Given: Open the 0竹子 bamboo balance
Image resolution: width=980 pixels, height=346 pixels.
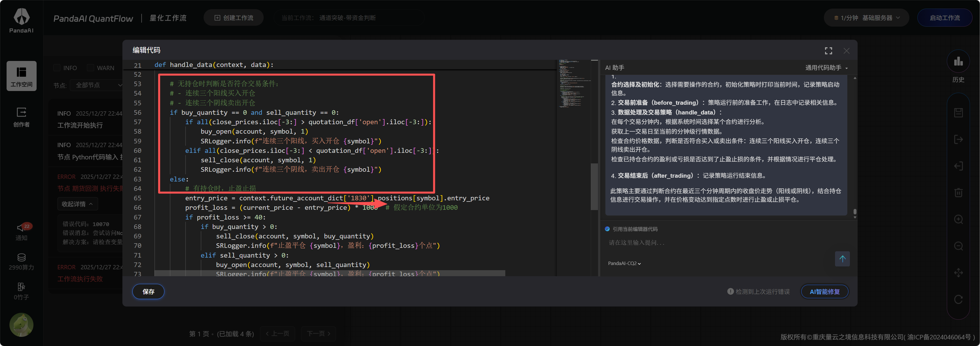Looking at the screenshot, I should (x=21, y=292).
